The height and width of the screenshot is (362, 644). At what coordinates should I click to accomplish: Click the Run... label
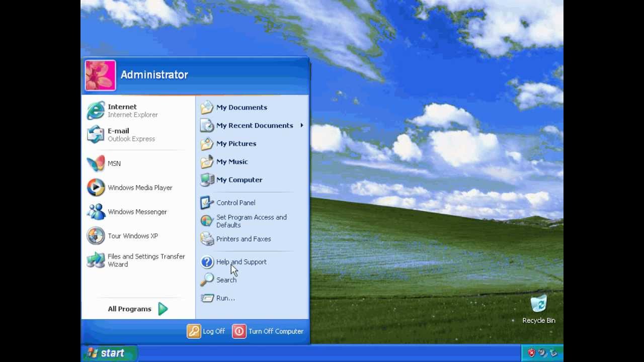(225, 298)
